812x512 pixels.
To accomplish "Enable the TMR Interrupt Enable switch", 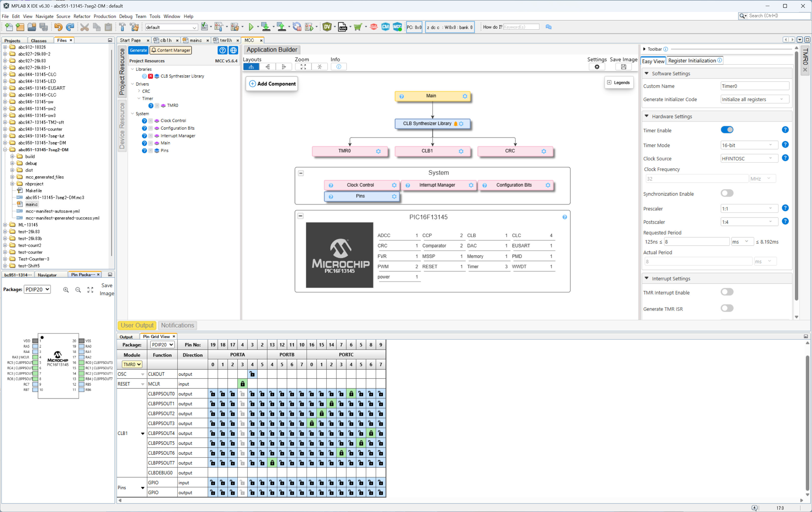I will (x=727, y=292).
